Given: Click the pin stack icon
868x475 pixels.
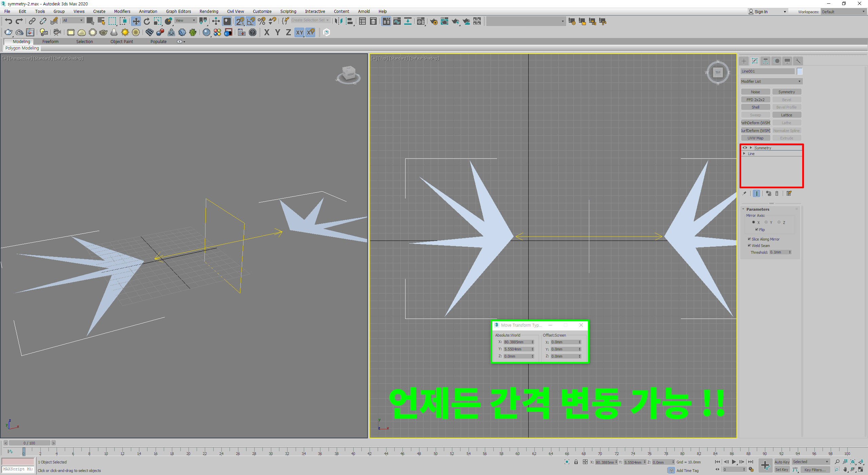Looking at the screenshot, I should 744,193.
